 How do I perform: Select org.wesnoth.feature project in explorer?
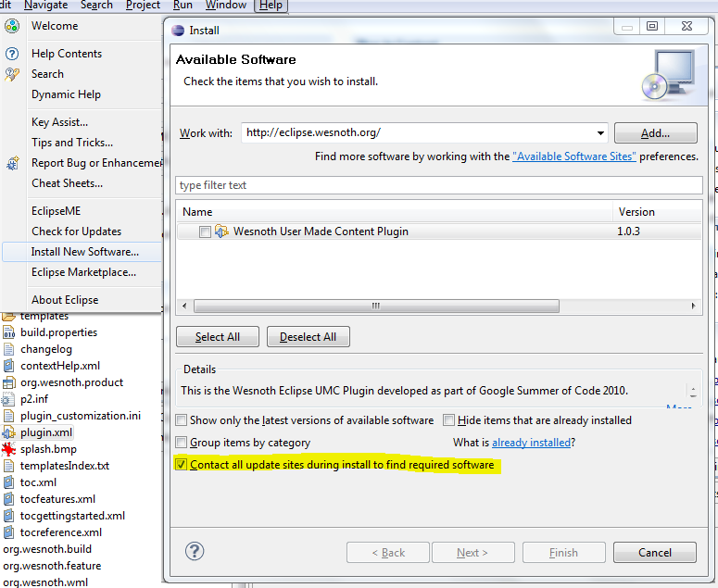pos(52,566)
